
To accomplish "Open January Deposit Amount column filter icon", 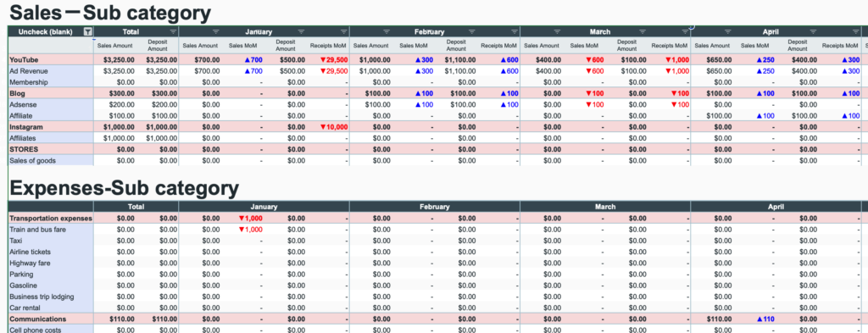I will coord(301,31).
